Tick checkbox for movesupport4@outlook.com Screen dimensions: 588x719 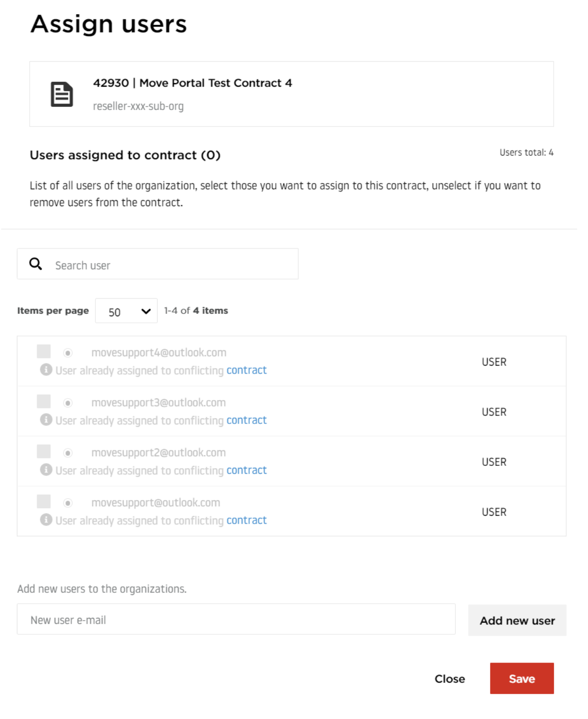[x=44, y=352]
